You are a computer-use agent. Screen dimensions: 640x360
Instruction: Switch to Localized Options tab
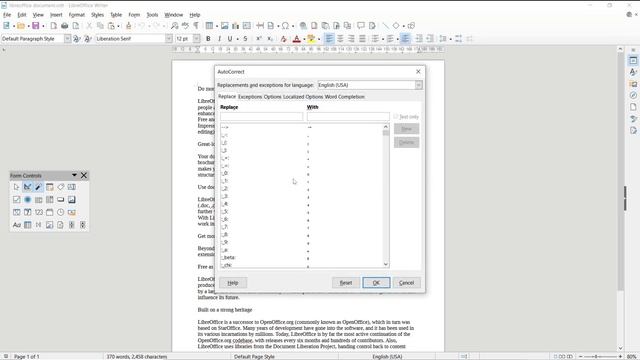tap(303, 97)
